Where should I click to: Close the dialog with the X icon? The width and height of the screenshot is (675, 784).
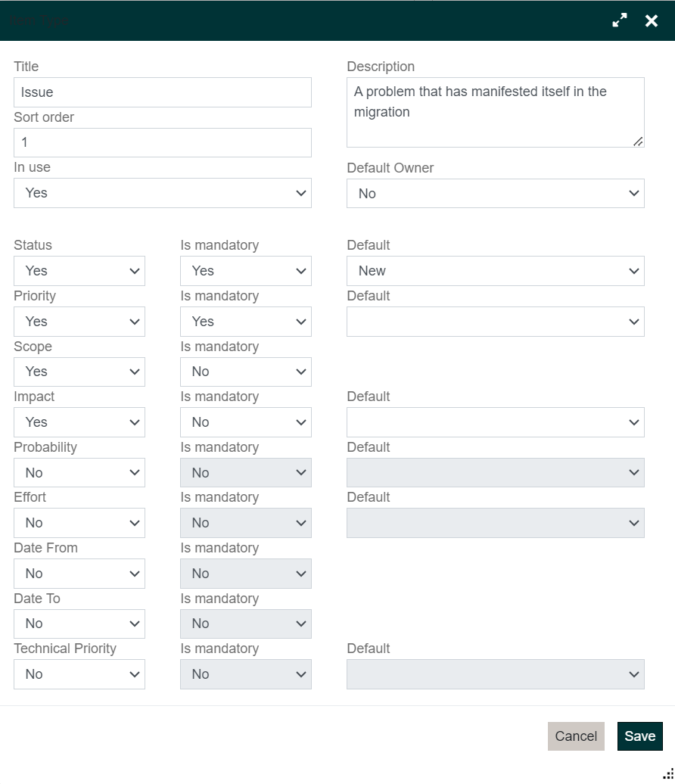point(652,20)
